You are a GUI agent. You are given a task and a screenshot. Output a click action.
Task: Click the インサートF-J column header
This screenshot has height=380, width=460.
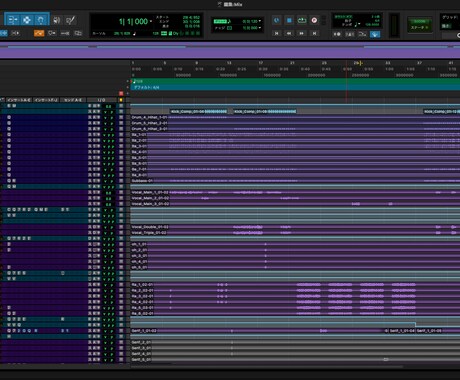(46, 100)
